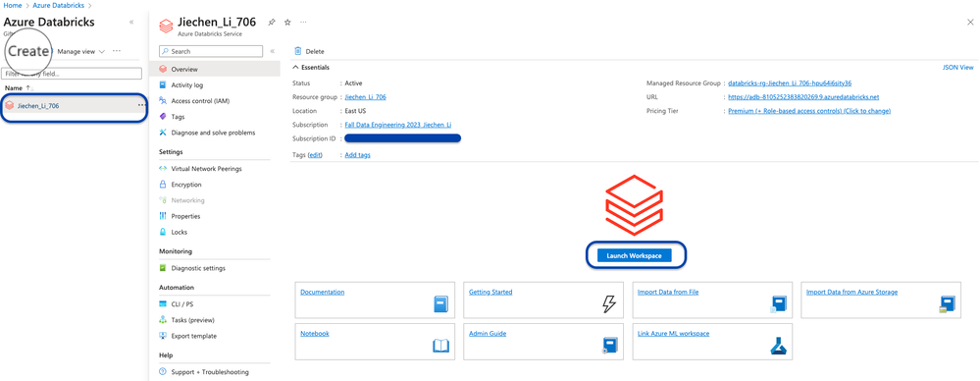Go to Home in the breadcrumb
980x381 pixels.
(x=13, y=5)
